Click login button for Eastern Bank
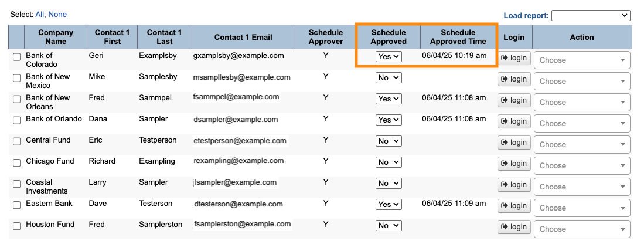644x244 pixels. [x=514, y=206]
